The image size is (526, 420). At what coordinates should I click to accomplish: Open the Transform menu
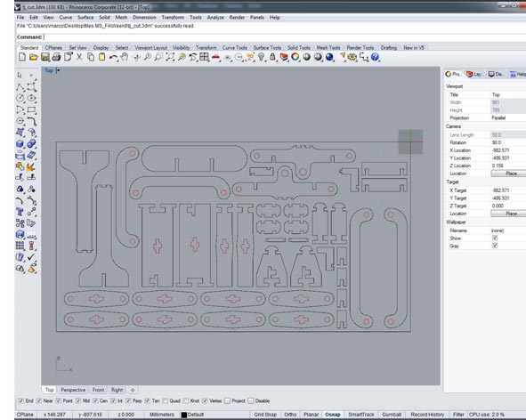pos(173,18)
